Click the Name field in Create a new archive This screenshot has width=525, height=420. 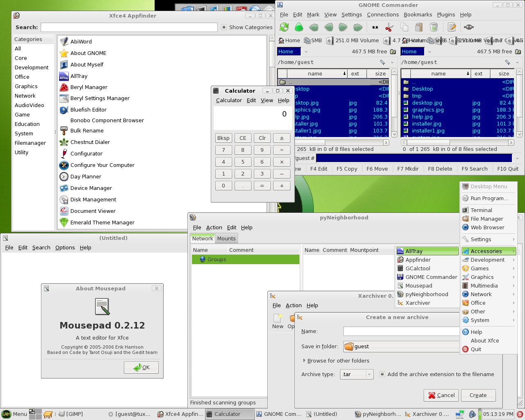point(402,331)
